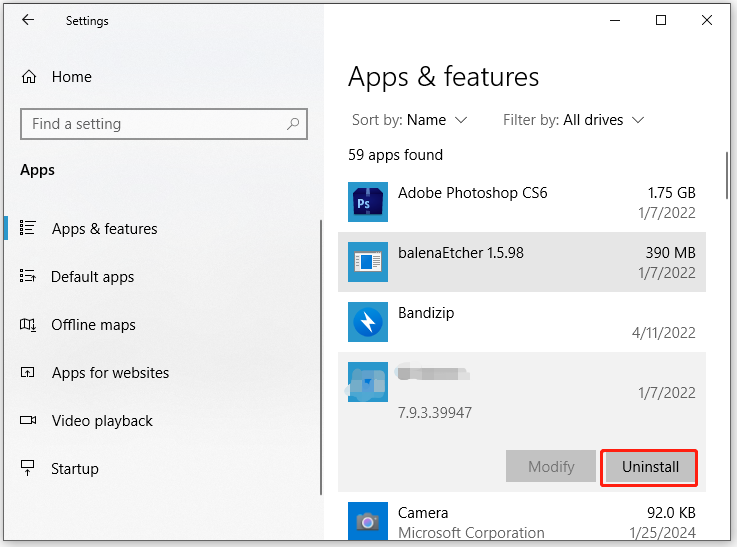The width and height of the screenshot is (737, 547).
Task: Open the Filter by All drives dropdown
Action: pos(573,120)
